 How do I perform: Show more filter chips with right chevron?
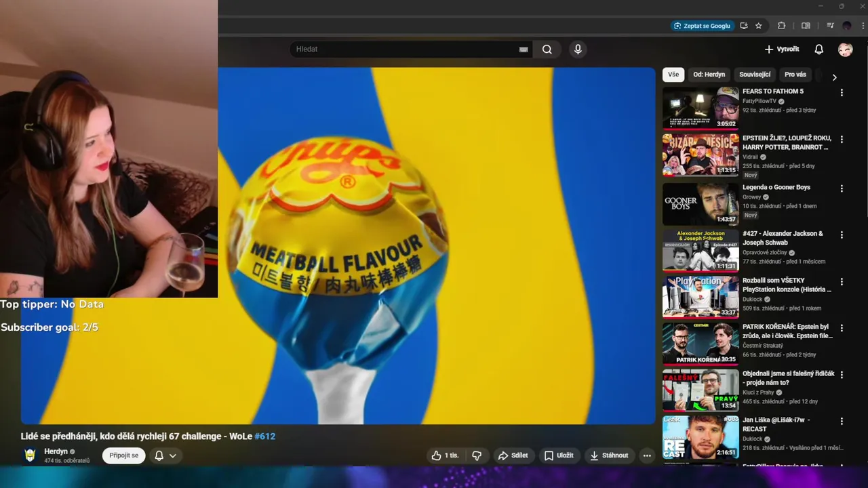834,77
